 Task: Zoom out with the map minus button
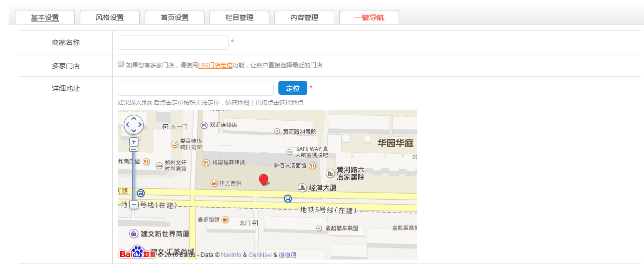tap(134, 205)
